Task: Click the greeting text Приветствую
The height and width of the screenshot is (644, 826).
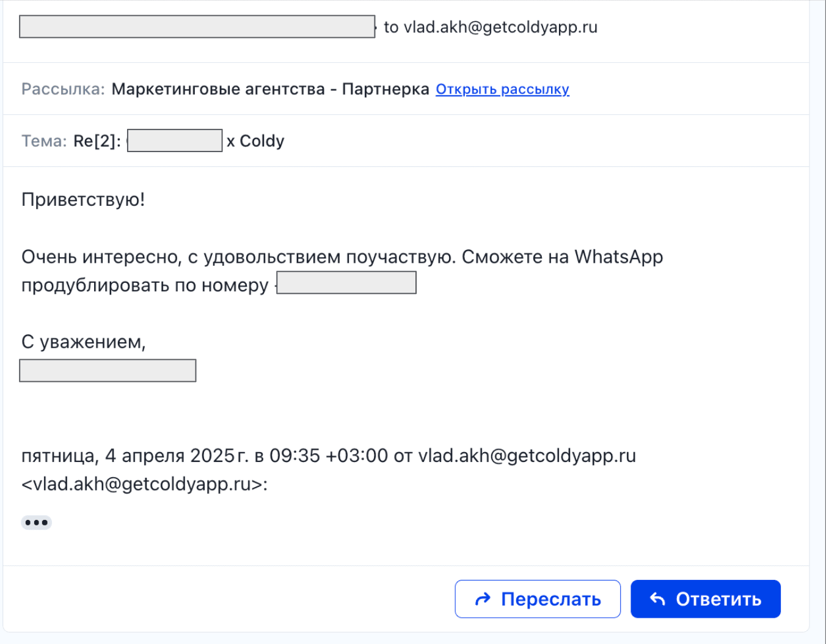Action: pyautogui.click(x=84, y=199)
